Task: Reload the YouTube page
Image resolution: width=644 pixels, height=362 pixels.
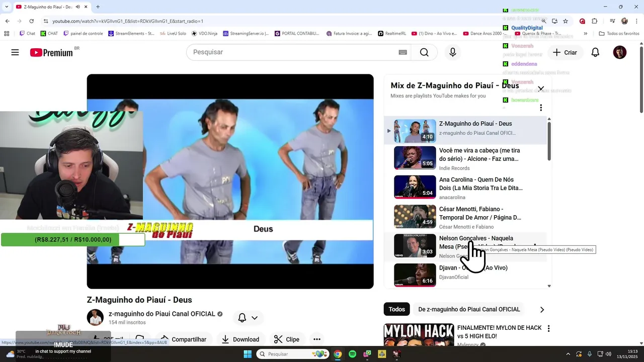Action: 31,21
